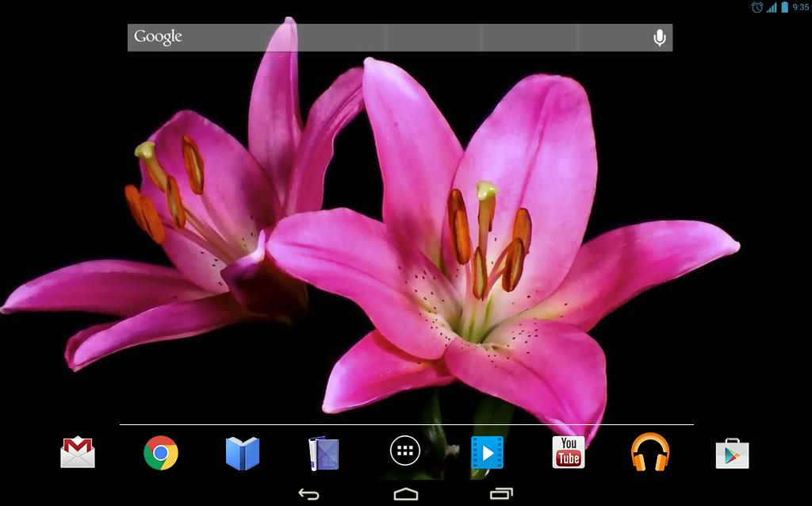
Task: Open Play Music headphones app
Action: click(x=650, y=452)
